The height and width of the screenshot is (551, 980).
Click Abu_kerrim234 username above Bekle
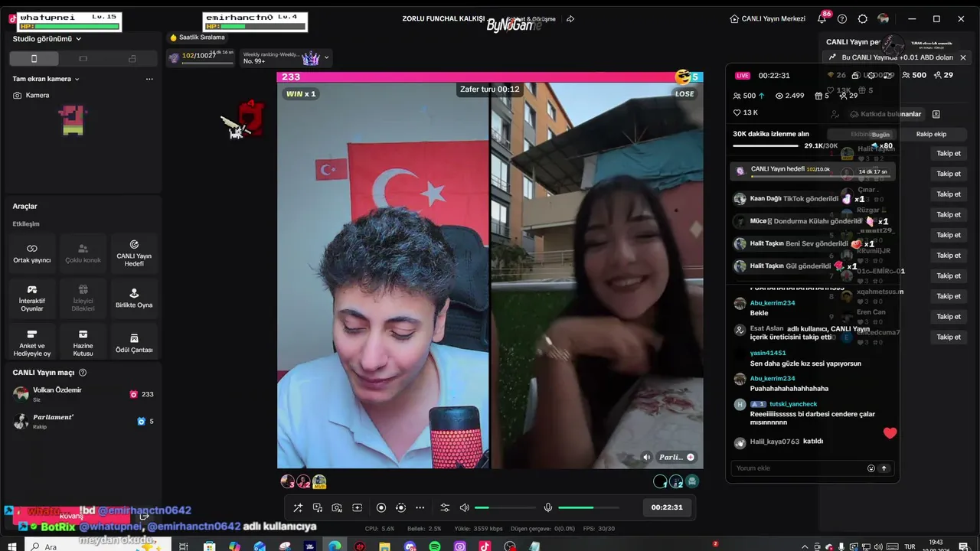click(x=773, y=303)
